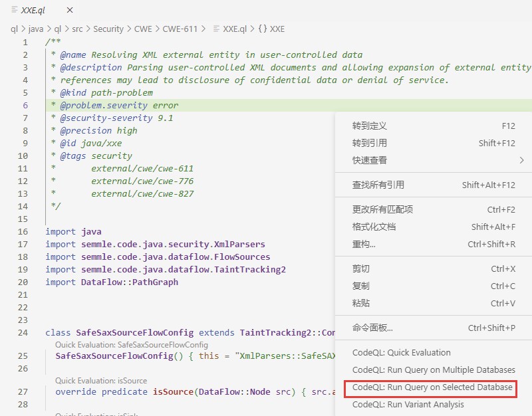Click 'external/cwe/cwe-776' tag text
This screenshot has height=416, width=532.
pos(142,181)
